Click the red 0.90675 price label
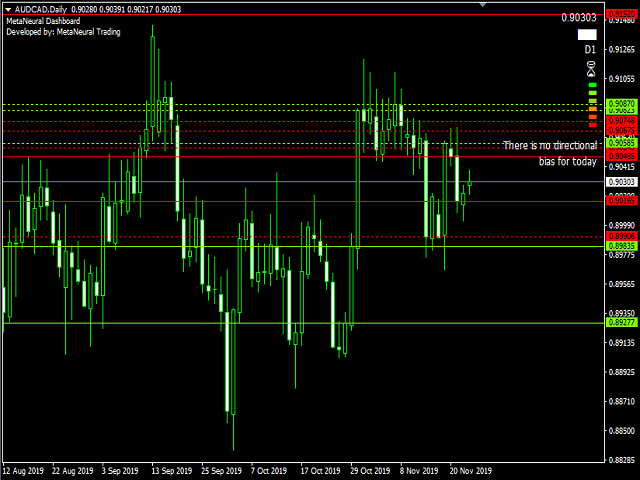The width and height of the screenshot is (640, 480). pyautogui.click(x=622, y=130)
